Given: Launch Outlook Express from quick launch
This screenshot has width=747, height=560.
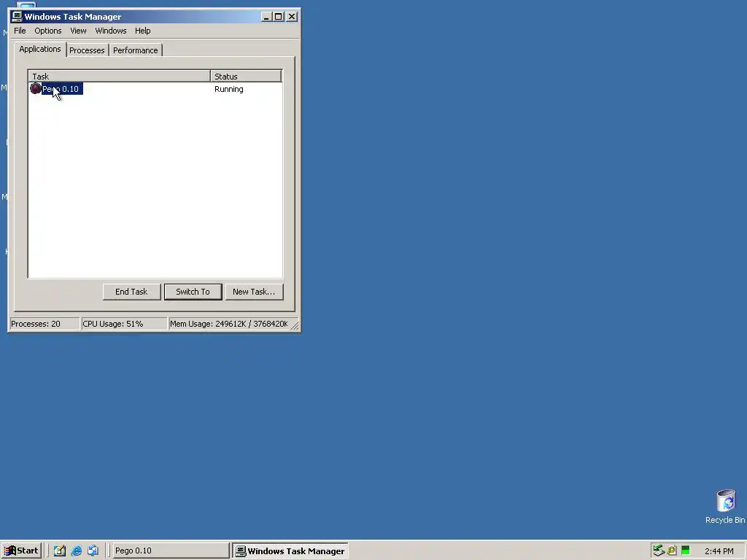Looking at the screenshot, I should pyautogui.click(x=93, y=551).
